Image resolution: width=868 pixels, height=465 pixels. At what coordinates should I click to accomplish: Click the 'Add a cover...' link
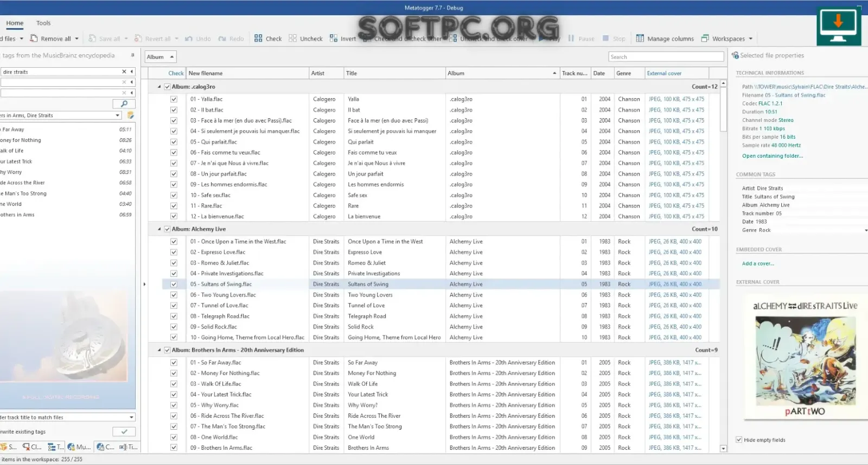point(758,263)
